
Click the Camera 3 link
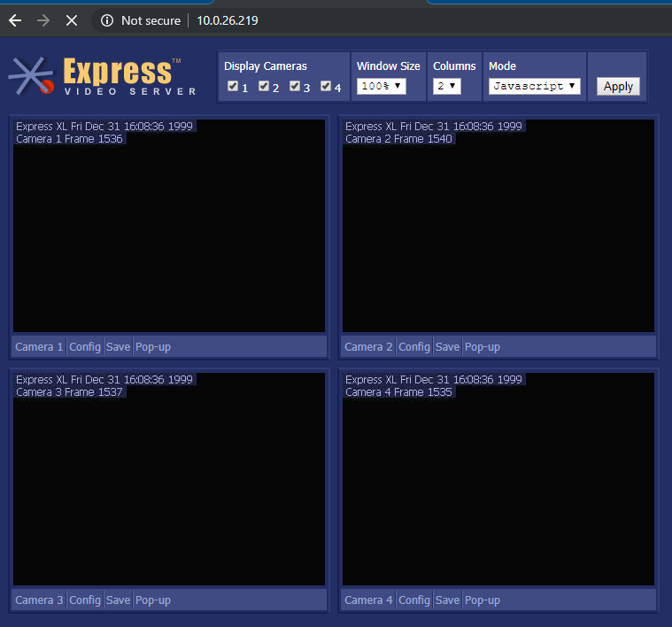[x=39, y=600]
